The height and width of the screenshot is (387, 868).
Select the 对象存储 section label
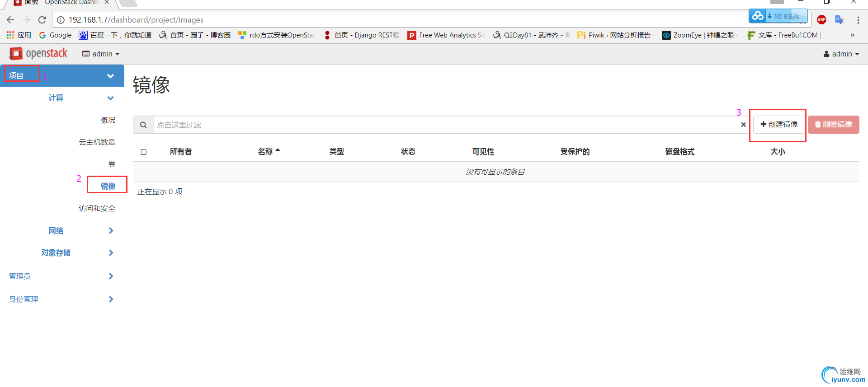click(56, 253)
